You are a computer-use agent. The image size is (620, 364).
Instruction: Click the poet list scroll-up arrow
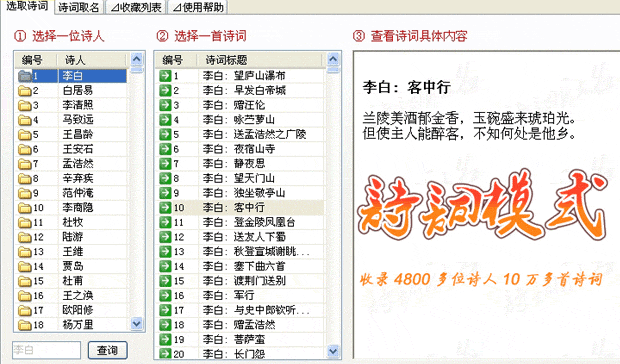point(137,59)
